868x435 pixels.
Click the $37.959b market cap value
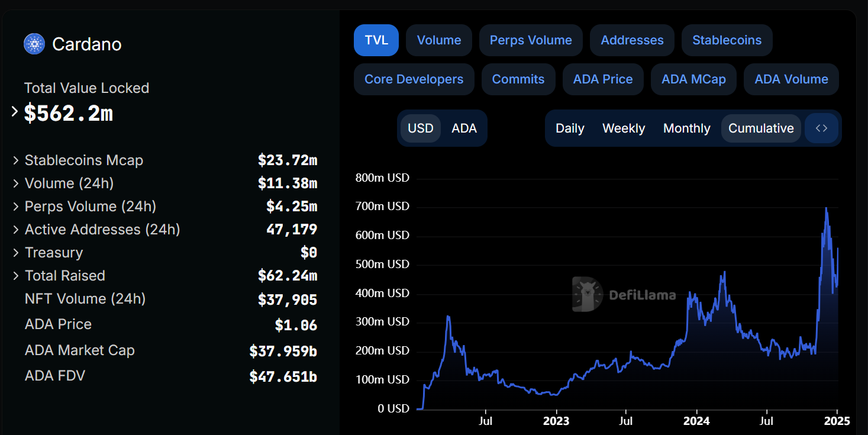[283, 352]
